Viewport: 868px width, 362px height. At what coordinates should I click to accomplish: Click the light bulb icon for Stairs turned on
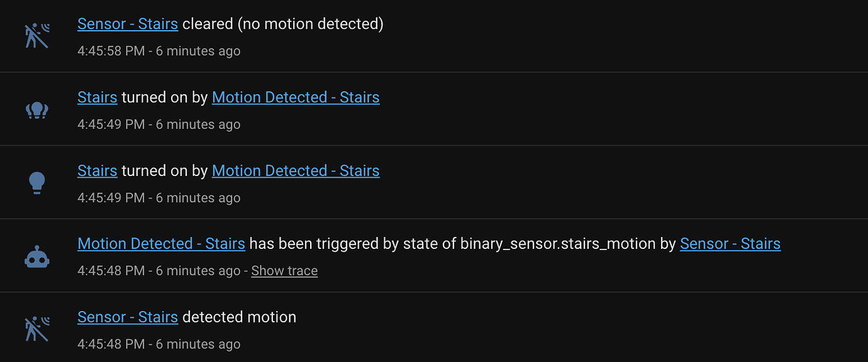(36, 182)
